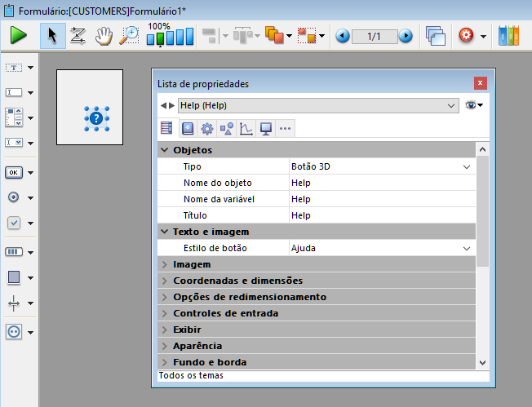This screenshot has width=532, height=407.
Task: Click the green Run form button
Action: click(x=18, y=36)
